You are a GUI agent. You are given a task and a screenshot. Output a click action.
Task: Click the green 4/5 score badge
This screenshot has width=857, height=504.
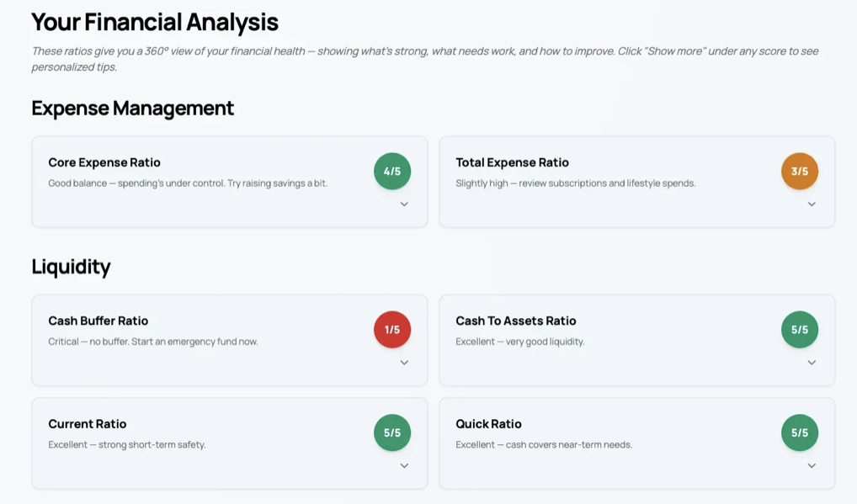(x=392, y=172)
